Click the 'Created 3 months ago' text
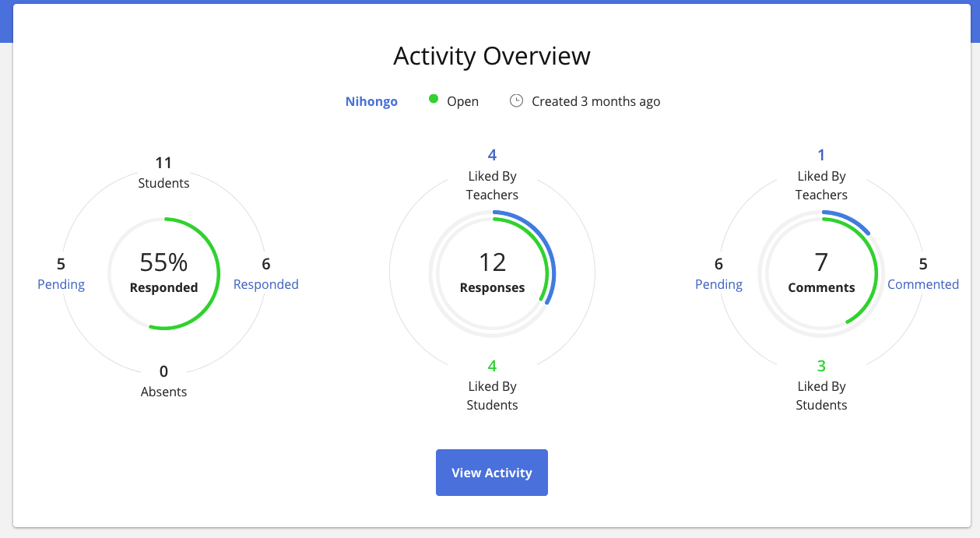Screen dimensions: 980x538 pos(596,101)
